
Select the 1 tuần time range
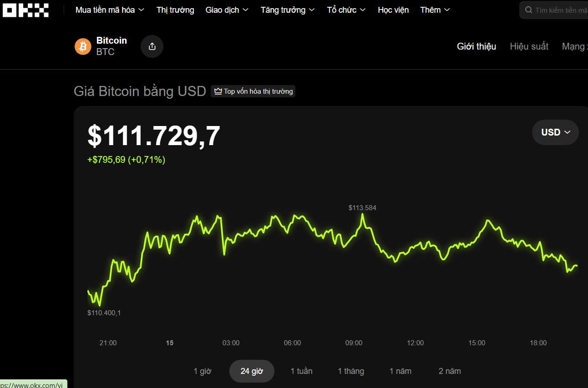pyautogui.click(x=301, y=371)
